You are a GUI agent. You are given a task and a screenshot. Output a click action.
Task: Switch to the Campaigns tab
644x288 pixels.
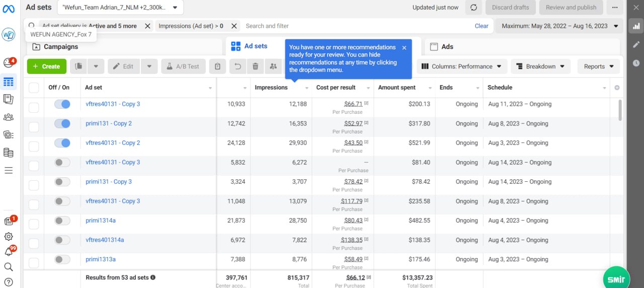124,47
